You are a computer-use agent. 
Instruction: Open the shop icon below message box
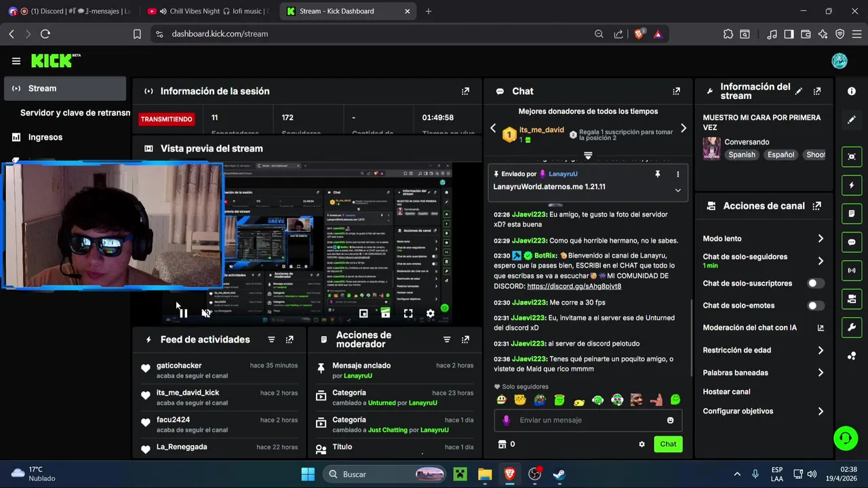[502, 445]
